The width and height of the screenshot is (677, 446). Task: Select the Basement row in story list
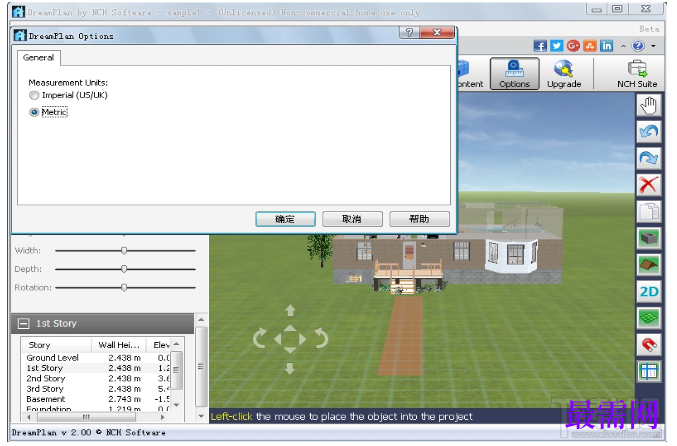[x=97, y=399]
